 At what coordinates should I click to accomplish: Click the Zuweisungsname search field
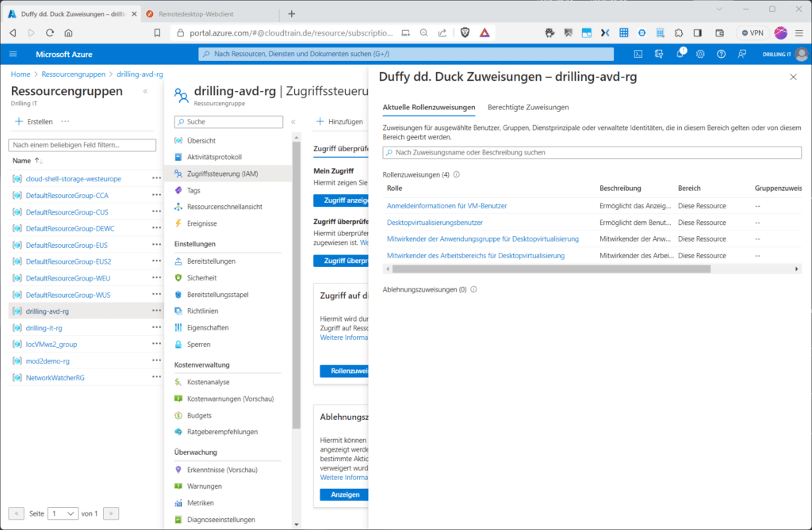[x=592, y=152]
